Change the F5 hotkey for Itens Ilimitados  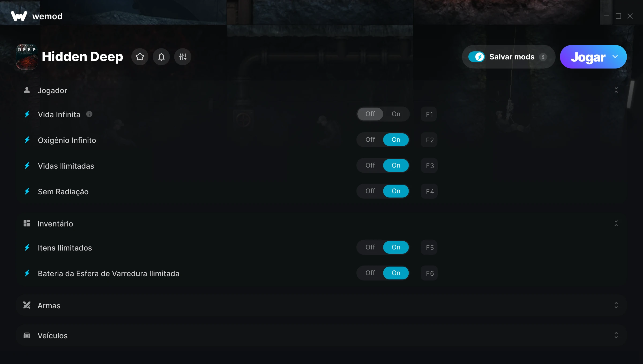click(429, 248)
